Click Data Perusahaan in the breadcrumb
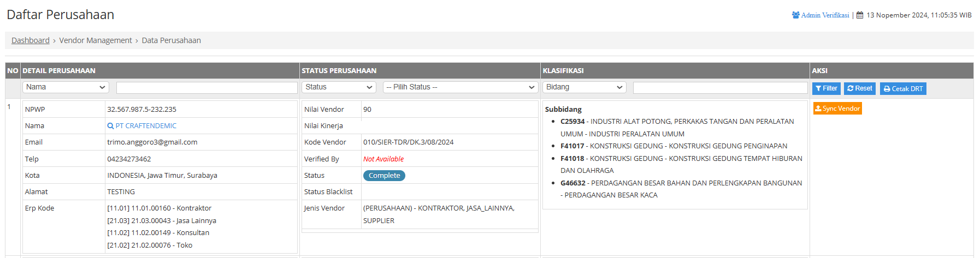Viewport: 980px width, 258px height. [x=171, y=40]
